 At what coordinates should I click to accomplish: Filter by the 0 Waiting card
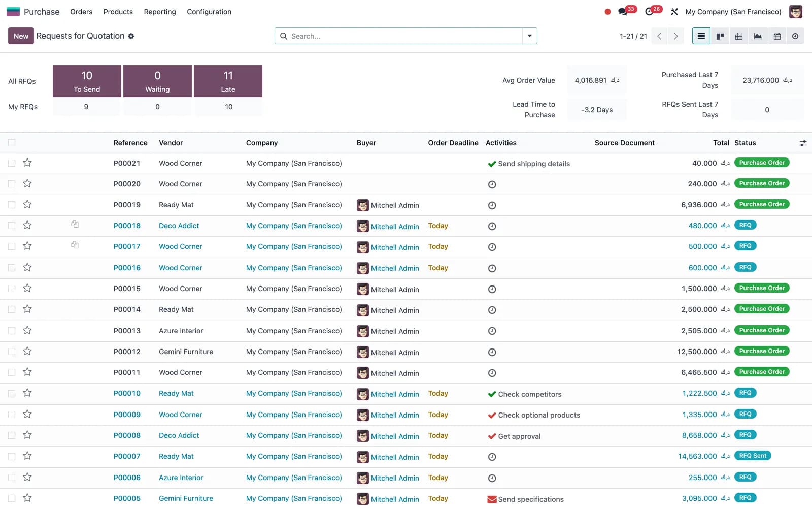click(157, 81)
